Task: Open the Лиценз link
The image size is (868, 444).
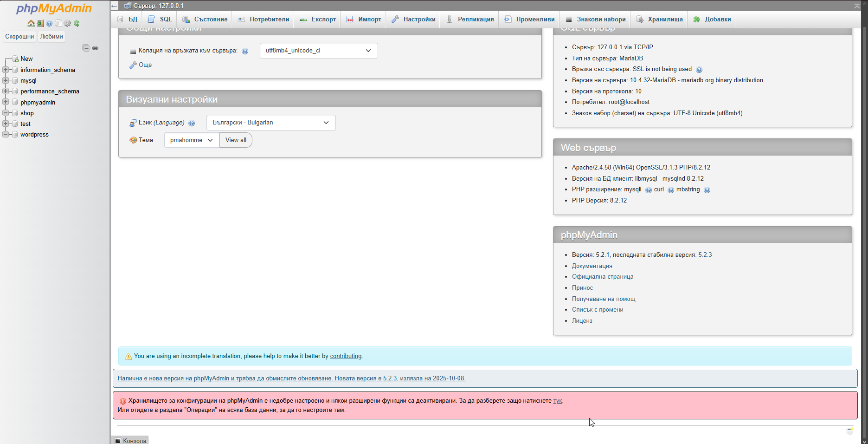Action: [582, 321]
